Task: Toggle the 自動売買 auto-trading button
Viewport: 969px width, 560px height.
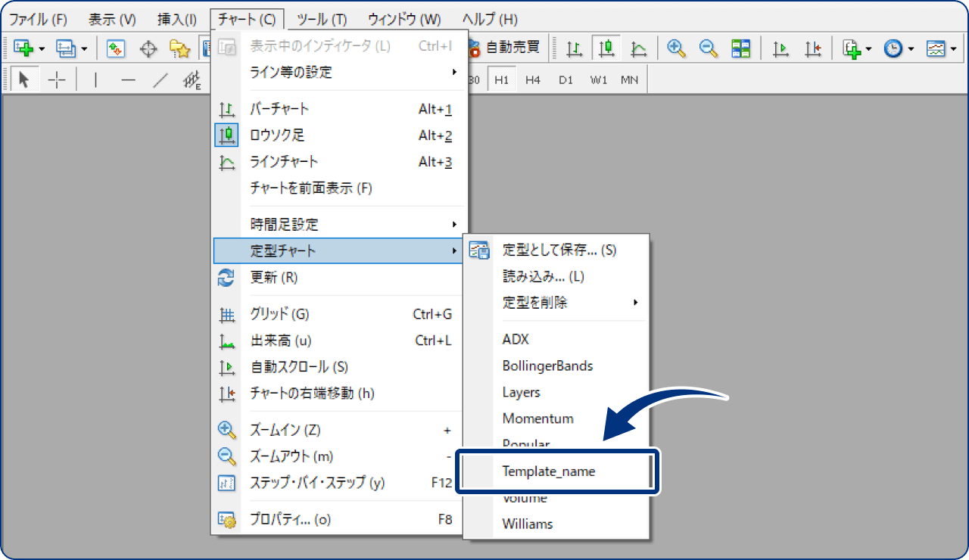Action: (x=504, y=48)
